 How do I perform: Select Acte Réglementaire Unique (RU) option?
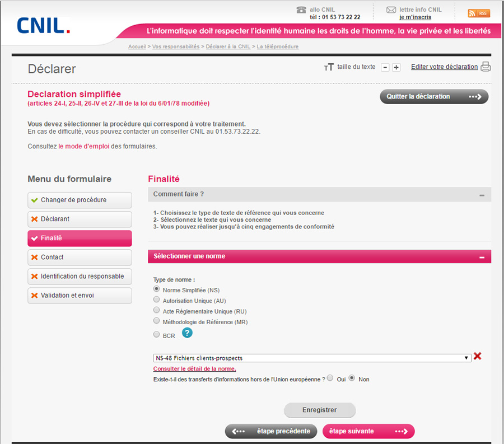(x=157, y=310)
